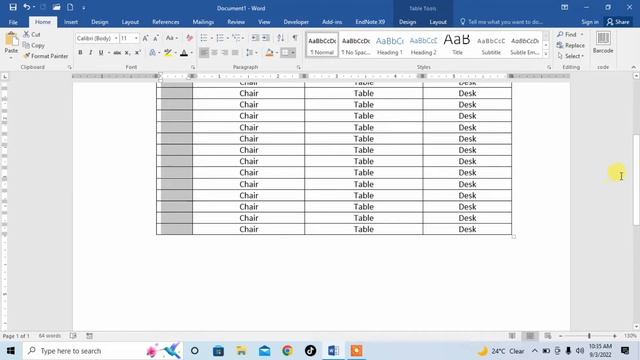Screen dimensions: 640x360
Task: Open a file from Quick Access toolbar
Action: click(56, 7)
